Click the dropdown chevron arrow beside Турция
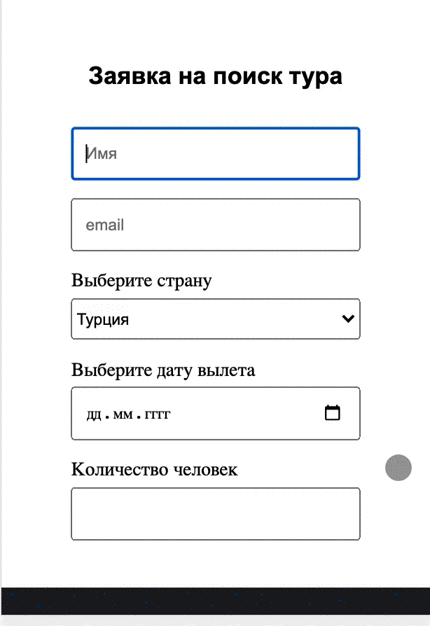Image resolution: width=430 pixels, height=626 pixels. (348, 319)
